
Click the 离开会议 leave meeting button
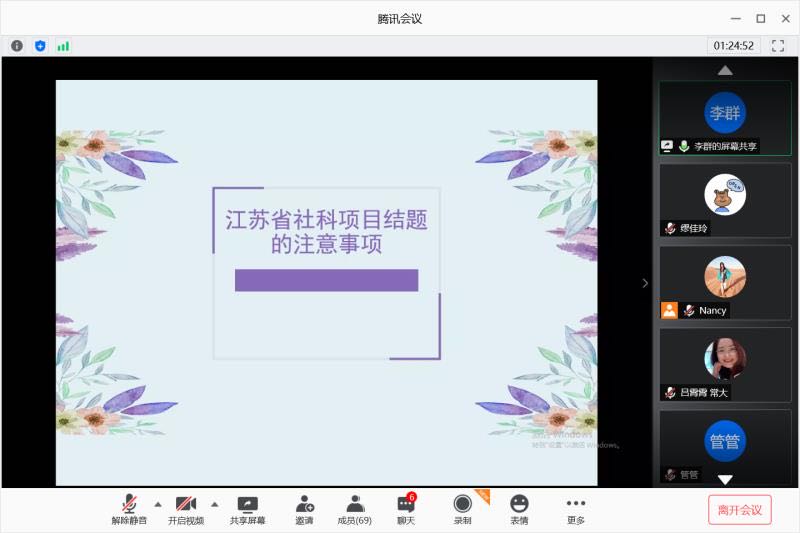[x=739, y=510]
